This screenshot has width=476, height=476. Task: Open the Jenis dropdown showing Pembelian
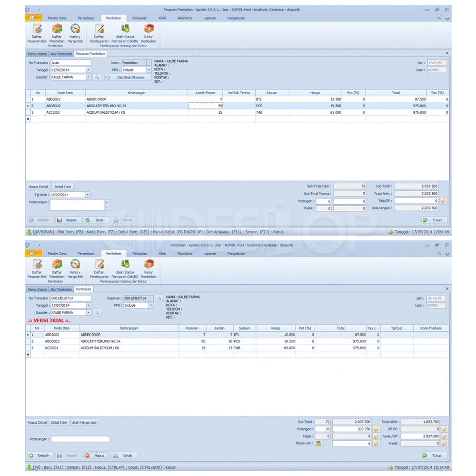pyautogui.click(x=149, y=63)
